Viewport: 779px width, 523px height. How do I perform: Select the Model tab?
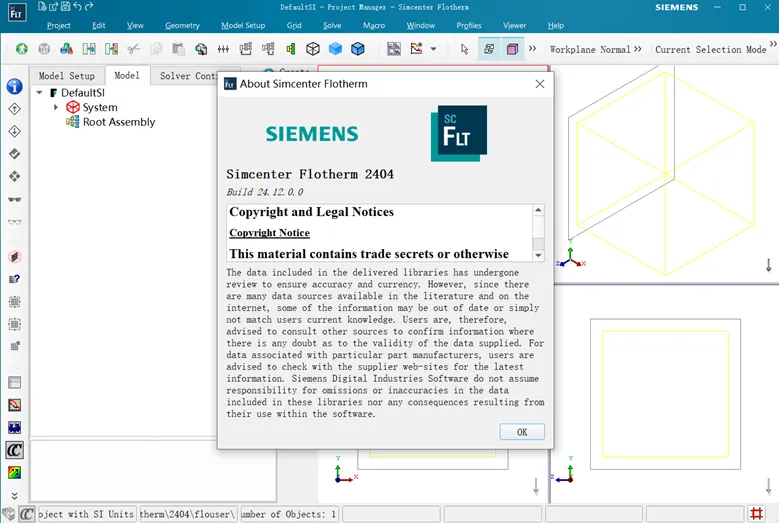(x=127, y=75)
